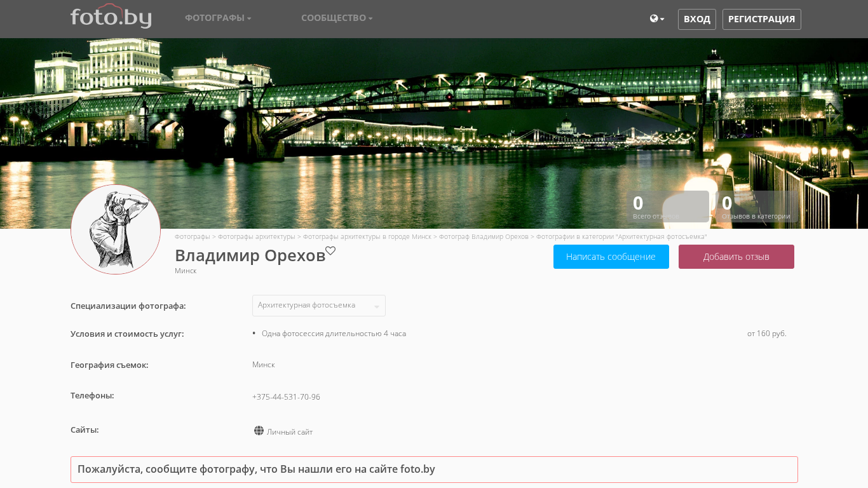Viewport: 868px width, 488px height.
Task: Open the Архитектурная фотосъемка specialization dropdown
Action: point(319,306)
